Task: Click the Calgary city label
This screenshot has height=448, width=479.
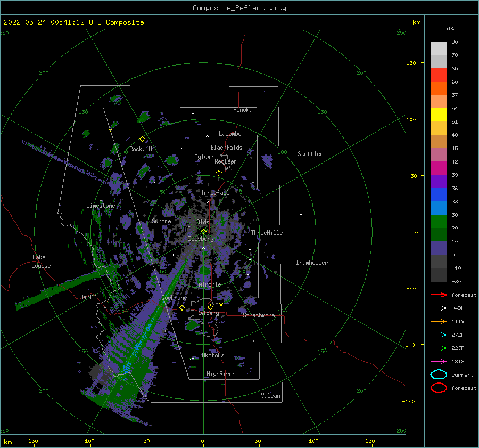Action: coord(208,313)
